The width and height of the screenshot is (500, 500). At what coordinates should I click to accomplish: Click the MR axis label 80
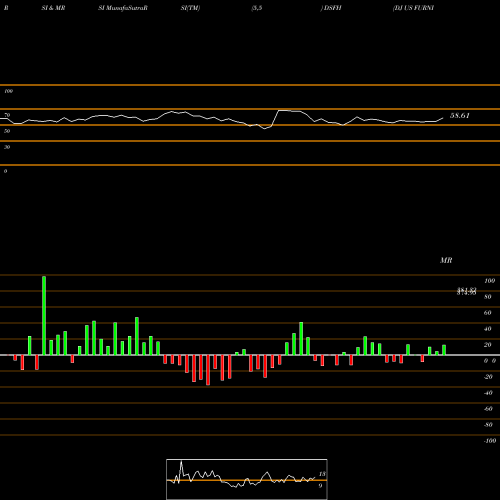point(488,297)
